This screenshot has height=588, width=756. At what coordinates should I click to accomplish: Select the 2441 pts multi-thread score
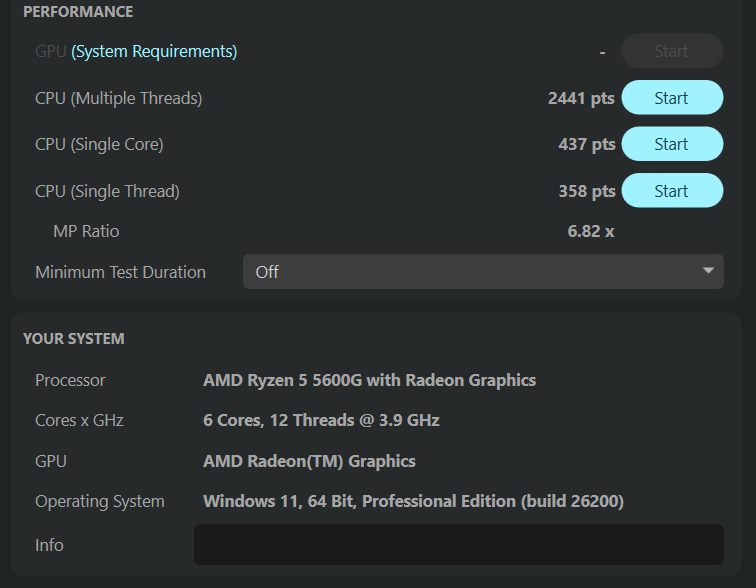tap(581, 98)
